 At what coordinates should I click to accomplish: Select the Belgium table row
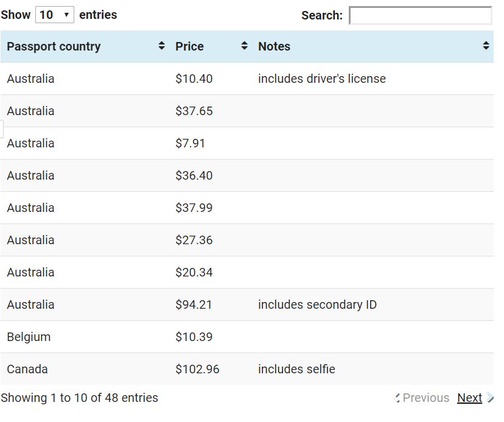247,337
